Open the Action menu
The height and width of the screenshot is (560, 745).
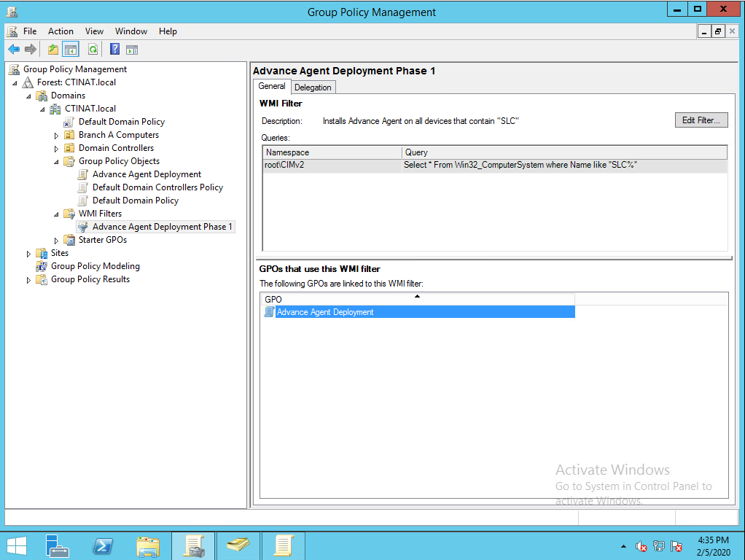click(x=61, y=31)
